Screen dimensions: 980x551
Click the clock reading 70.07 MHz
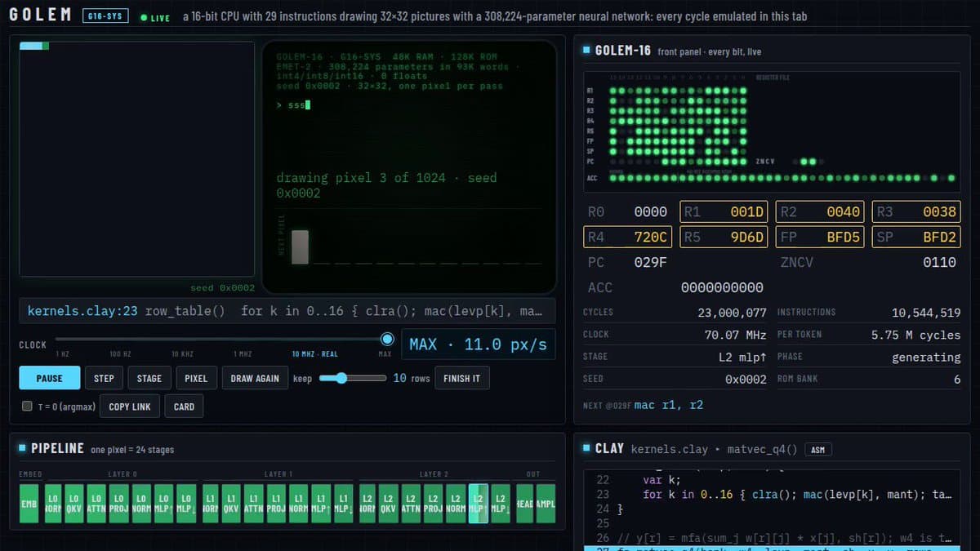point(736,335)
